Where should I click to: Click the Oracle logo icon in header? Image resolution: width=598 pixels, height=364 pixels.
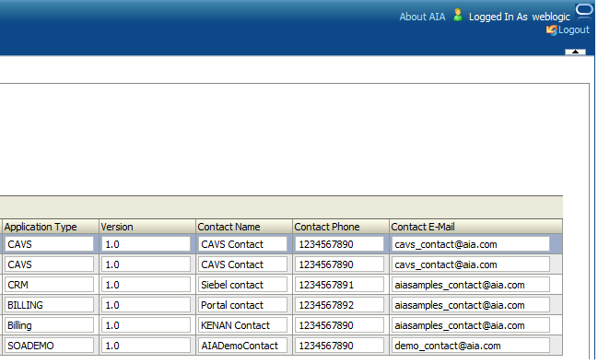tap(584, 10)
